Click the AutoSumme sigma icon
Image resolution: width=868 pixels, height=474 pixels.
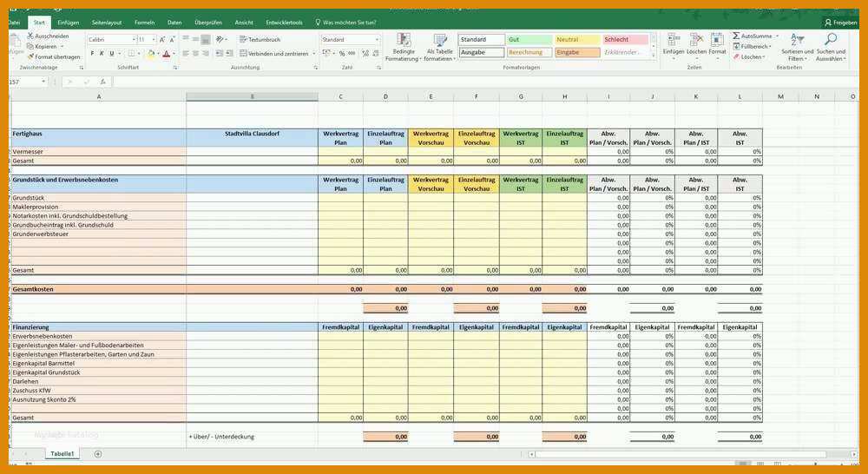[736, 36]
